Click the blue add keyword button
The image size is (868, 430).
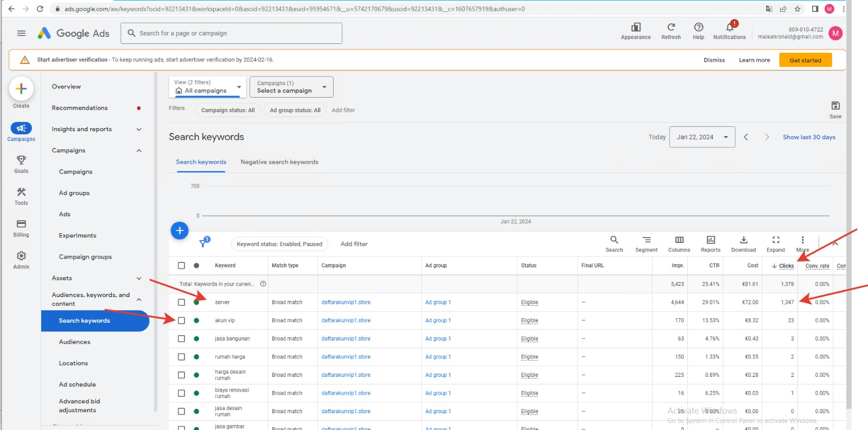(180, 230)
